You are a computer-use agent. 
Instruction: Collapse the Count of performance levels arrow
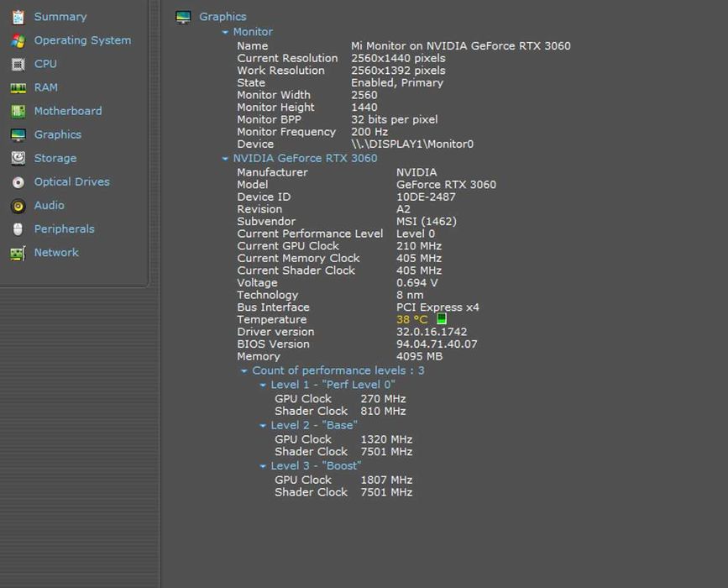[x=244, y=370]
